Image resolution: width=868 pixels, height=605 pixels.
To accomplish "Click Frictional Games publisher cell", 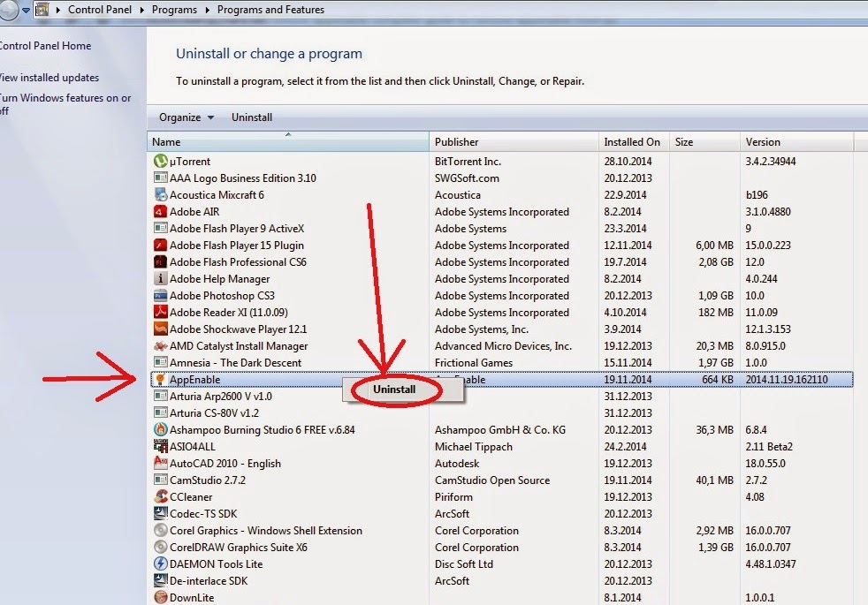I will [473, 363].
